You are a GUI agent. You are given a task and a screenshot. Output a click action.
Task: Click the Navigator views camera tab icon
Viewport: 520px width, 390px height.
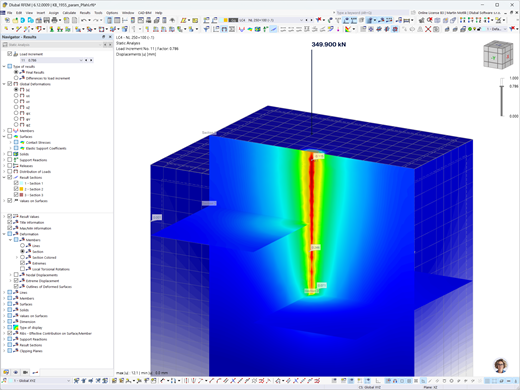click(25, 372)
